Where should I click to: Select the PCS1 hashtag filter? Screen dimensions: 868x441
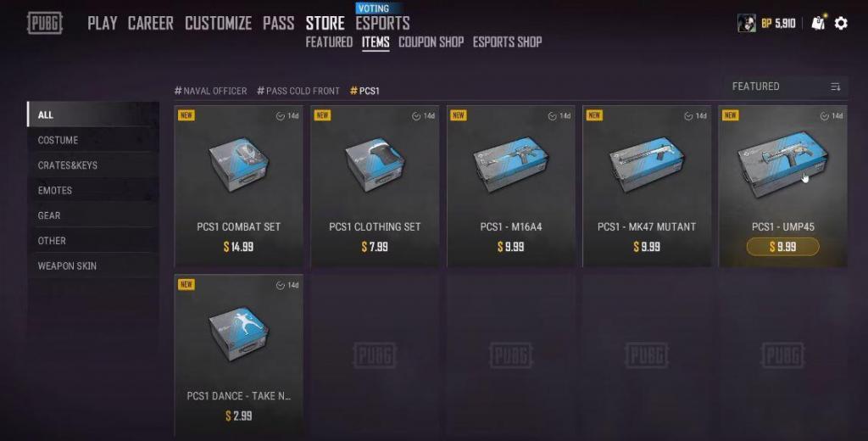pyautogui.click(x=364, y=91)
